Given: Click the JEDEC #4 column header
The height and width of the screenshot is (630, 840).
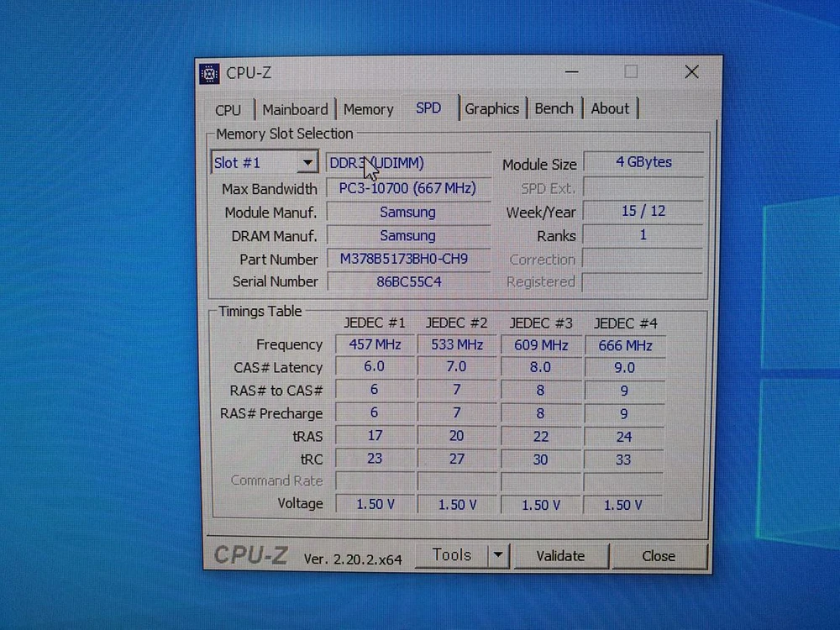Looking at the screenshot, I should [625, 323].
